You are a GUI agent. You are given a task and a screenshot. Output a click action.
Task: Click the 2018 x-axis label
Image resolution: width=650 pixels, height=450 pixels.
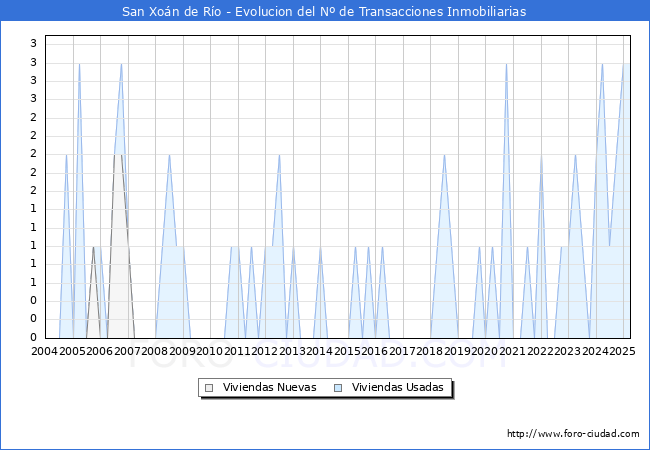pyautogui.click(x=429, y=351)
